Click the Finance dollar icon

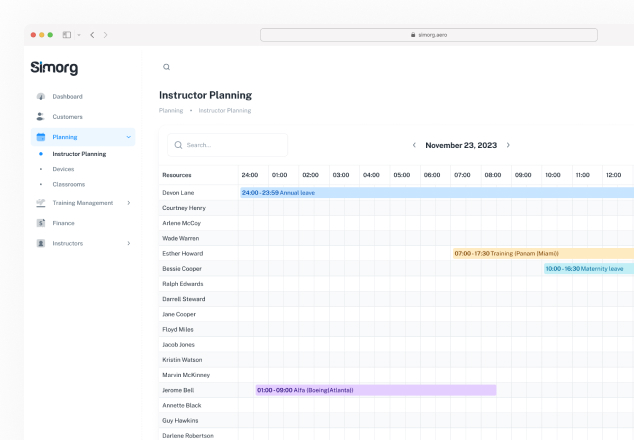(41, 223)
